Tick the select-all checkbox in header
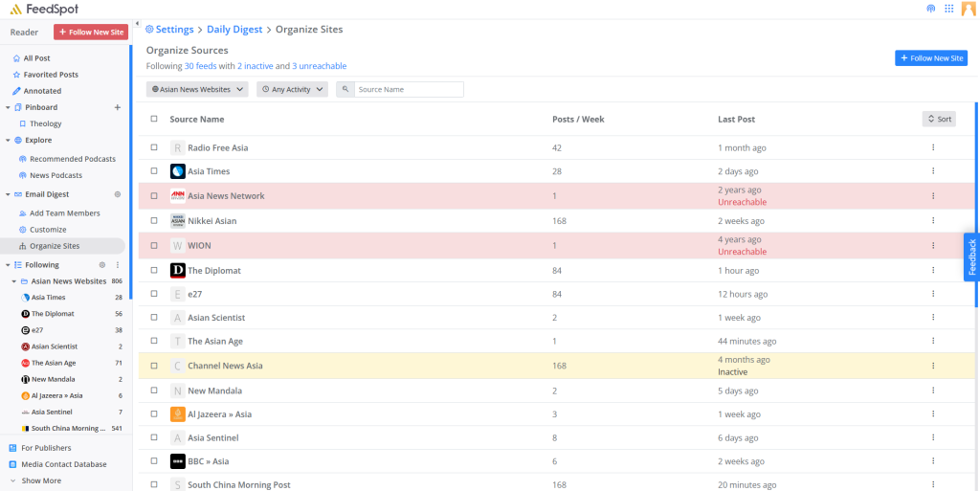980x491 pixels. pos(154,120)
